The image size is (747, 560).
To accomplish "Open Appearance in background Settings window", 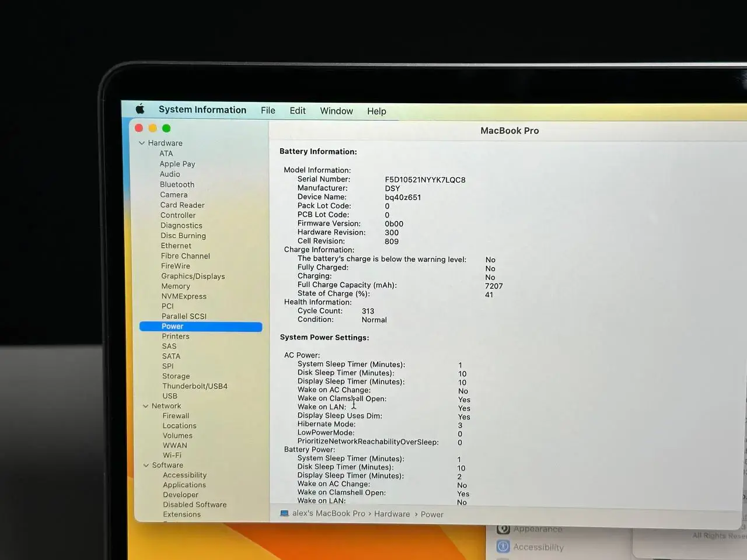I will click(x=538, y=529).
